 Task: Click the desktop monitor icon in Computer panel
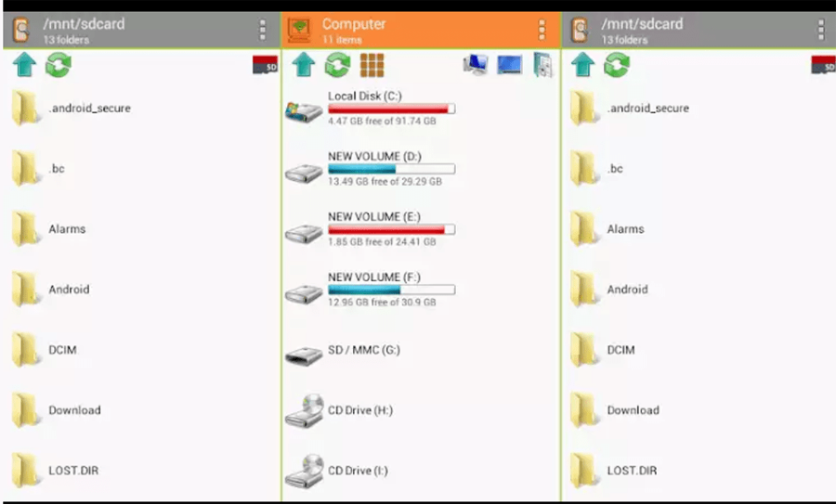(509, 65)
